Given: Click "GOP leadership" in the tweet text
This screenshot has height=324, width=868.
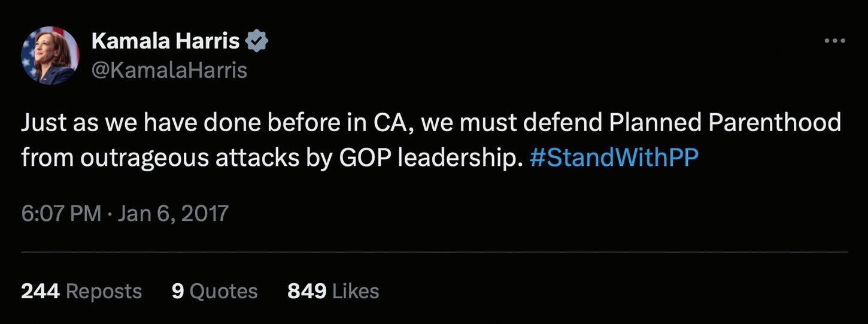Looking at the screenshot, I should click(x=427, y=157).
